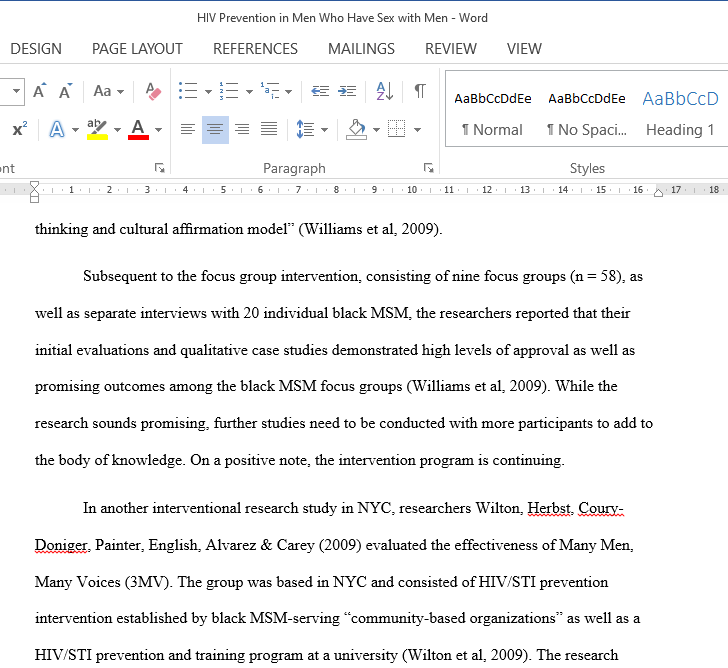Open the PAGE LAYOUT tab
728x668 pixels.
(x=137, y=49)
